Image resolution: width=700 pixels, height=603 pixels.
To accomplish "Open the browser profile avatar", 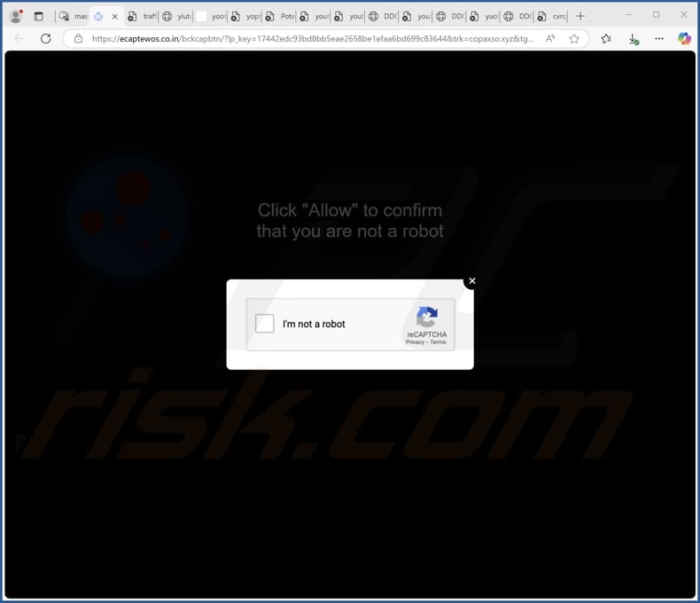I will (17, 16).
